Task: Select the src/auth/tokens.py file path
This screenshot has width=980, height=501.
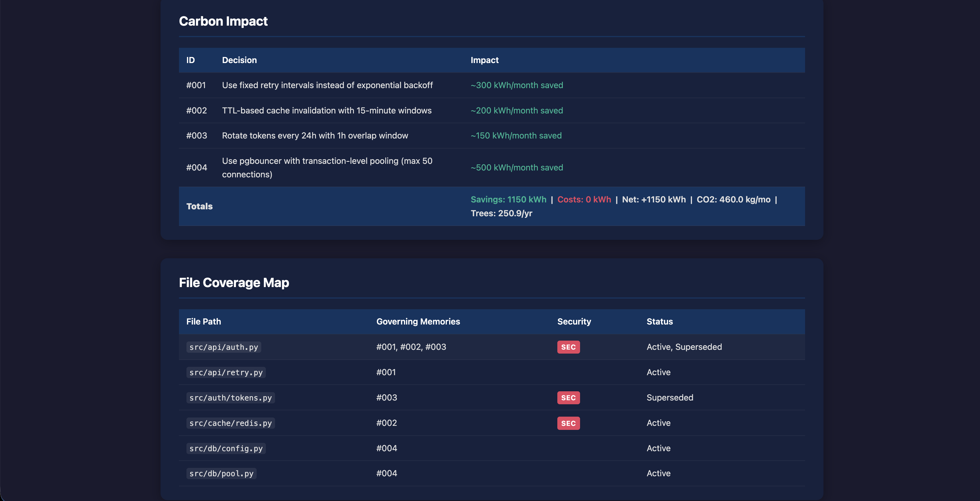Action: click(x=230, y=397)
